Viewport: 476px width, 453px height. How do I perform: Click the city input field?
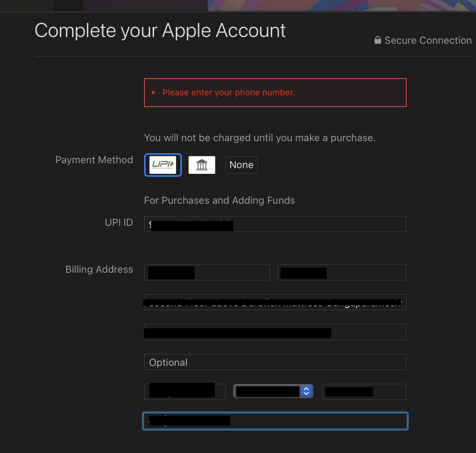pyautogui.click(x=185, y=391)
